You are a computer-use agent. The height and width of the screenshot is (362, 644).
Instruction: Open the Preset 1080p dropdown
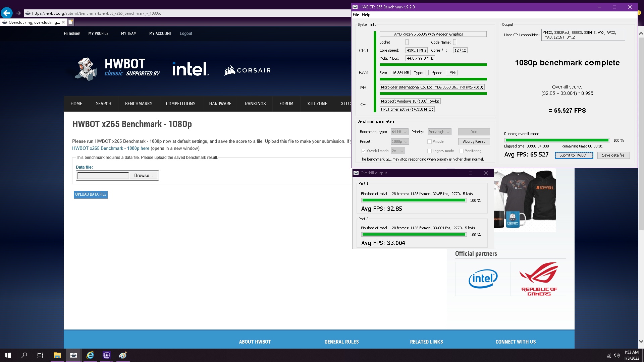pos(400,141)
